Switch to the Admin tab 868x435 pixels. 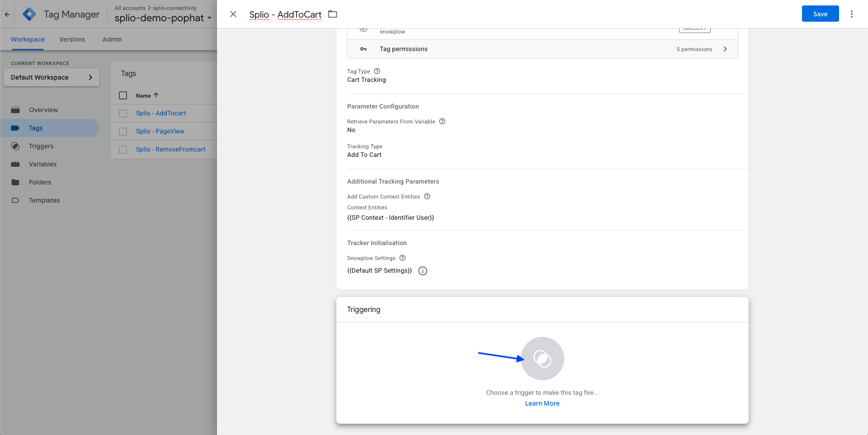[x=112, y=39]
